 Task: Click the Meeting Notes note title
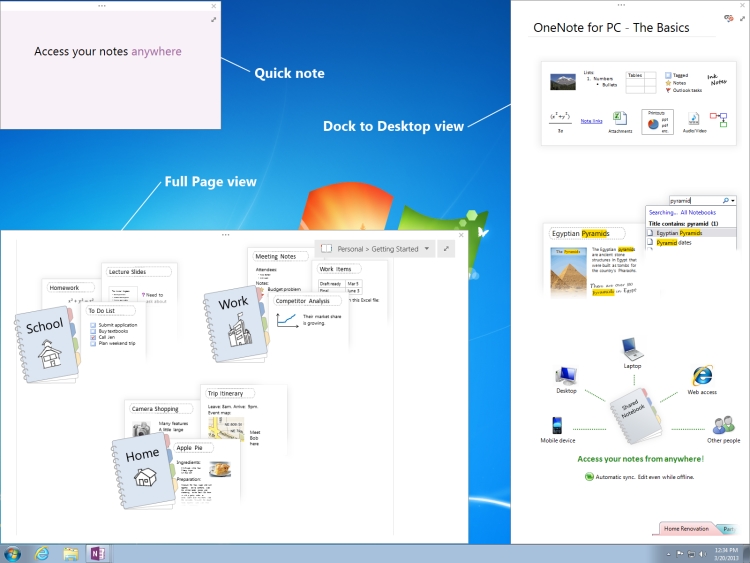(x=276, y=256)
